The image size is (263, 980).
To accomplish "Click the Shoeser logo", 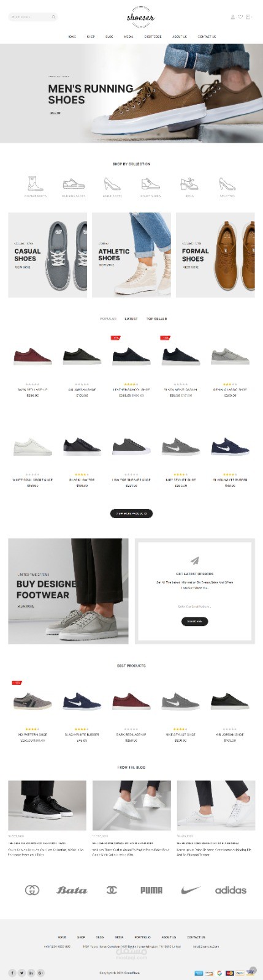I will 140,18.
